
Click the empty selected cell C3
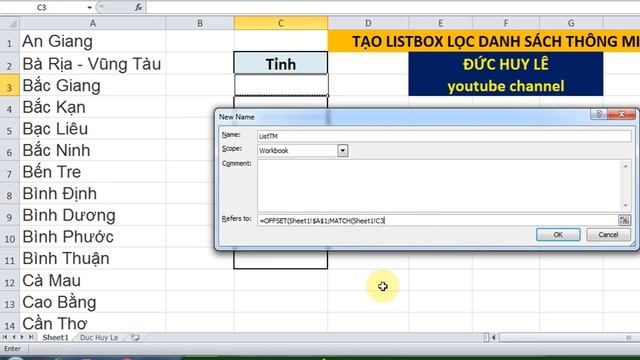coord(281,85)
